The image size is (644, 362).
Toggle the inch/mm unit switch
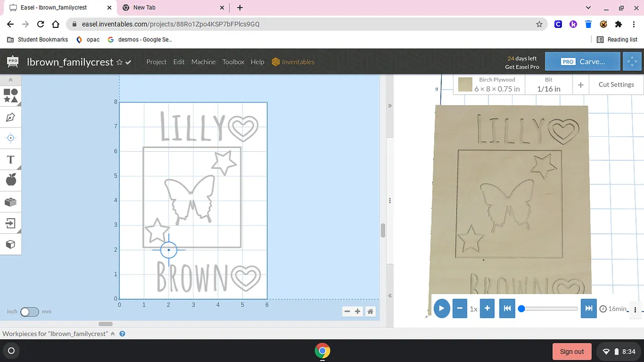30,312
